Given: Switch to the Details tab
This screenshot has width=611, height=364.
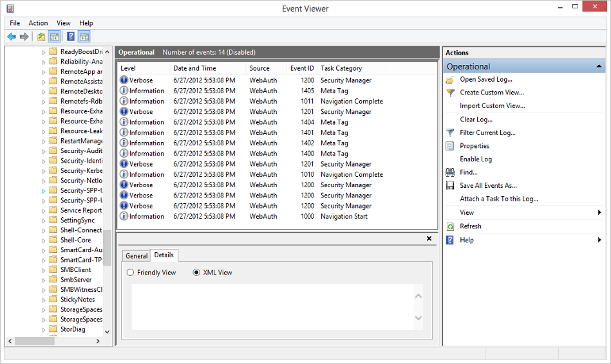Looking at the screenshot, I should click(164, 255).
